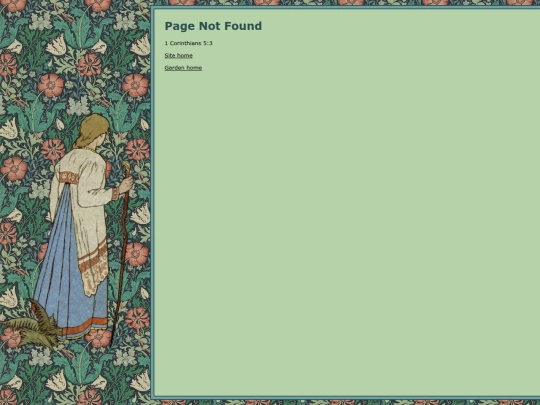Click the Page Not Found heading

tap(213, 26)
